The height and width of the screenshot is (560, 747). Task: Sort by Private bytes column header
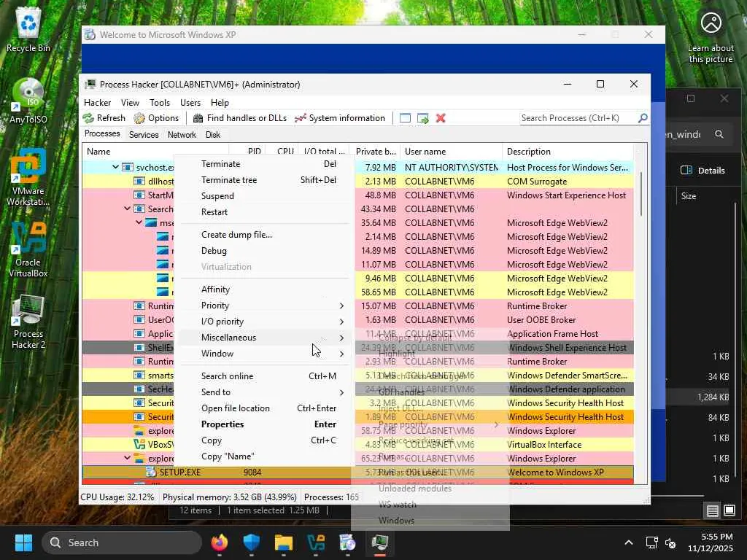pos(375,152)
